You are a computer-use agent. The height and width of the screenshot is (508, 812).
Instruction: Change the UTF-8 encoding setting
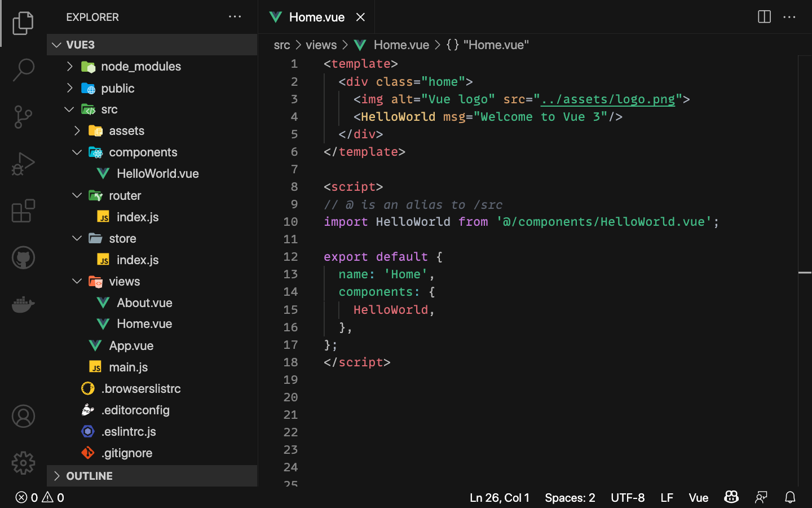(628, 497)
